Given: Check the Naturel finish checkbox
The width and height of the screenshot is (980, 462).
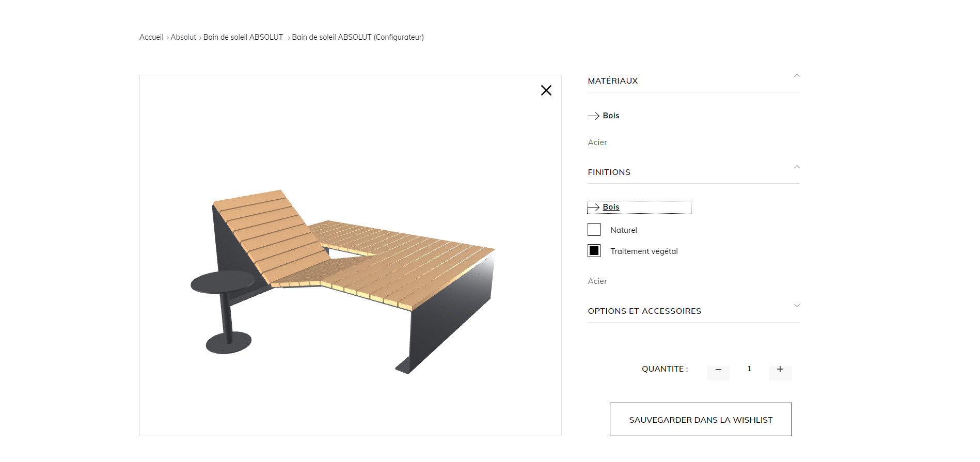Looking at the screenshot, I should pyautogui.click(x=594, y=230).
